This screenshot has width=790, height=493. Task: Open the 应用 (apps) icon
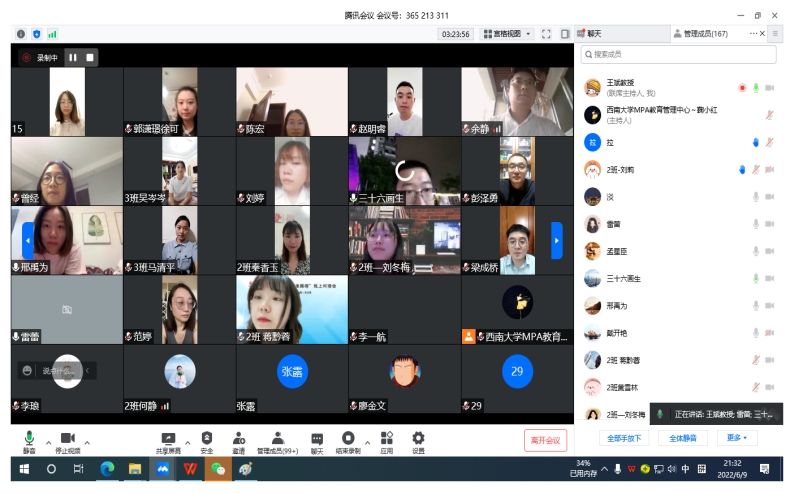pos(386,438)
